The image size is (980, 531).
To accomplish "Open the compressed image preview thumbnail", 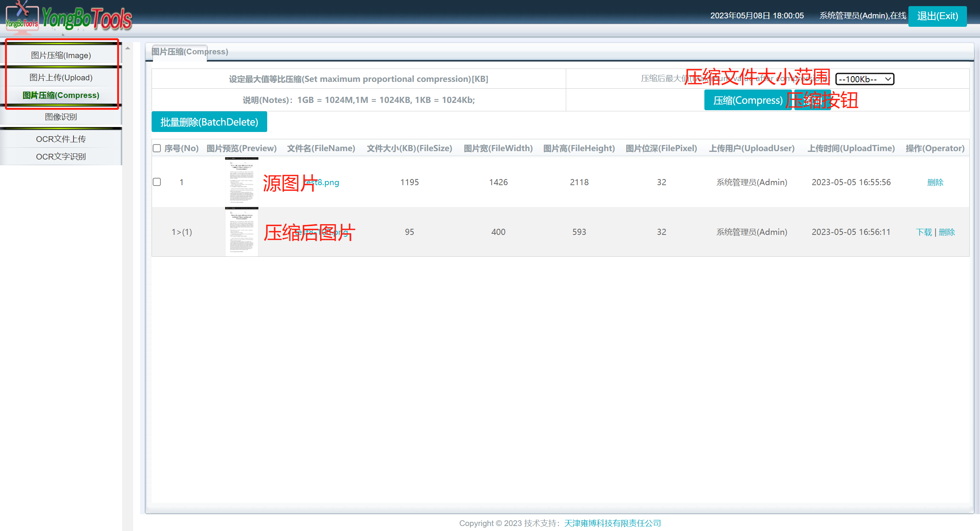I will tap(242, 231).
